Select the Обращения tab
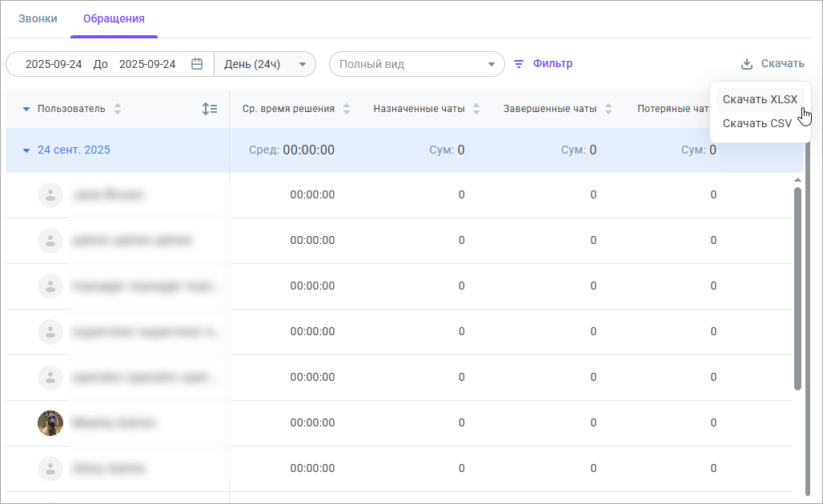This screenshot has height=504, width=823. point(114,18)
